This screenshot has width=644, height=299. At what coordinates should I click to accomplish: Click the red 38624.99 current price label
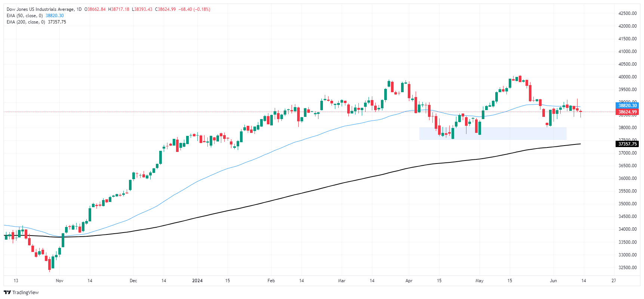[627, 112]
